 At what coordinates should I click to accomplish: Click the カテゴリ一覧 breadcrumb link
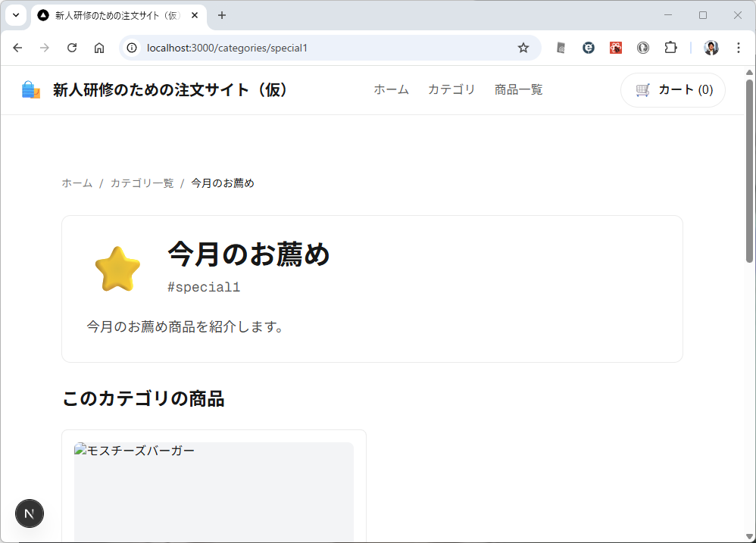[142, 183]
